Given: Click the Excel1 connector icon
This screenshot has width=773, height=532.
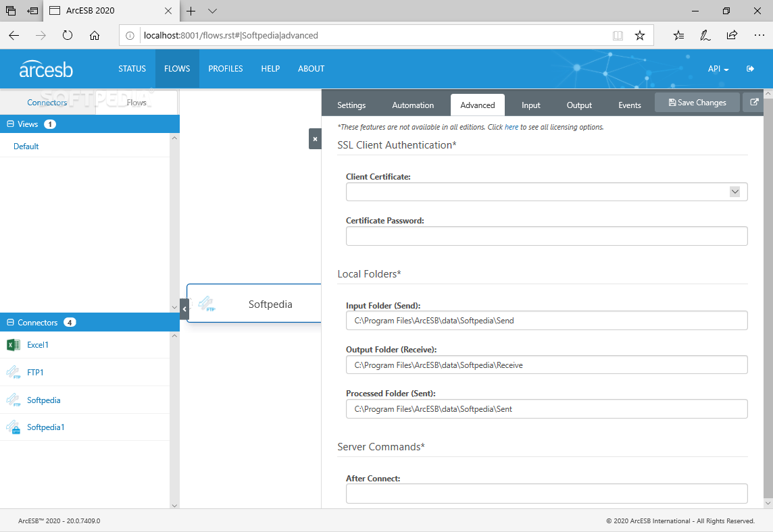Looking at the screenshot, I should click(14, 345).
